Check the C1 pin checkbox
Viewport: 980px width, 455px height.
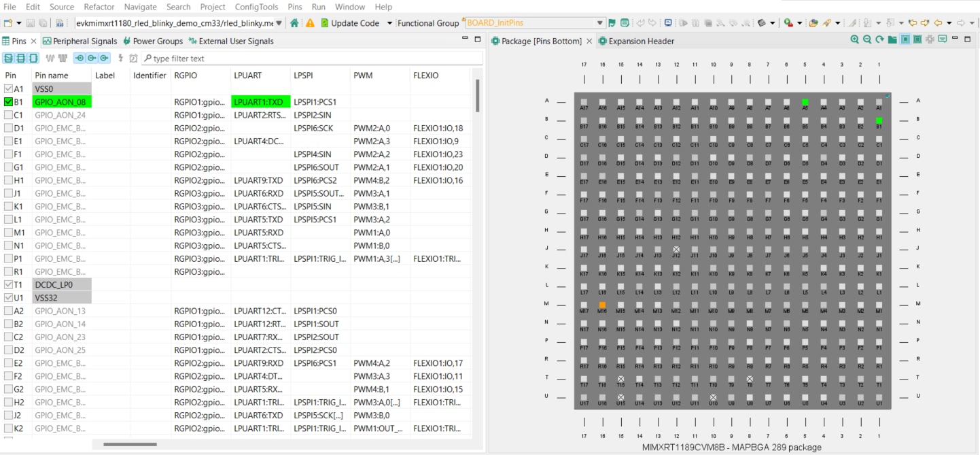(x=9, y=115)
